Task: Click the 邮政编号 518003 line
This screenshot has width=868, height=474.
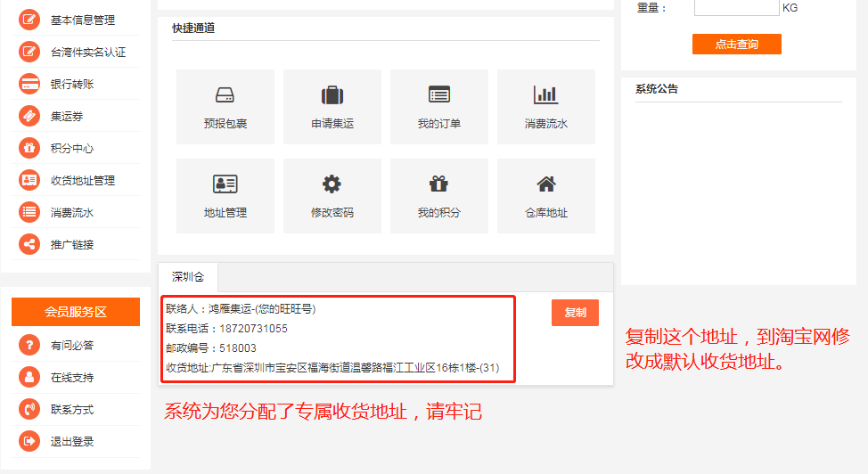Action: [211, 348]
